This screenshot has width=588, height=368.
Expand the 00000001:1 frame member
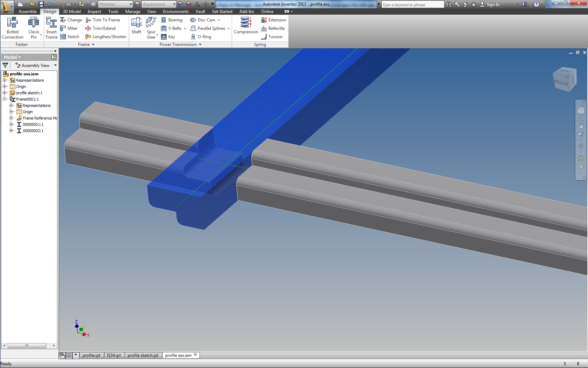coord(11,124)
